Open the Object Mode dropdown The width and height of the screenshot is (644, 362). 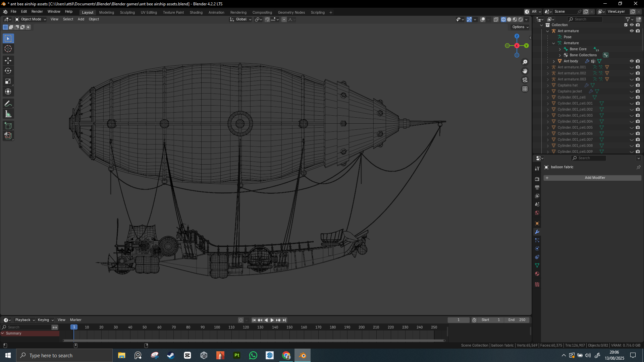pos(31,19)
